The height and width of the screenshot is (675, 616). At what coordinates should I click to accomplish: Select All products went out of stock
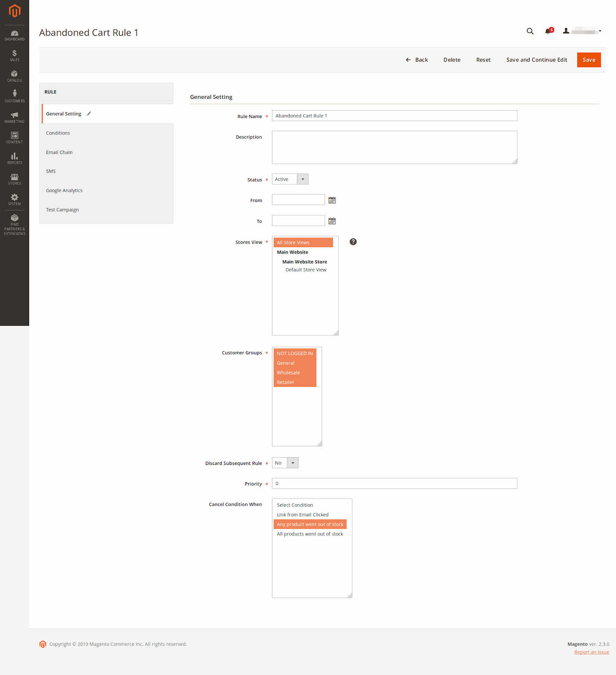click(310, 534)
